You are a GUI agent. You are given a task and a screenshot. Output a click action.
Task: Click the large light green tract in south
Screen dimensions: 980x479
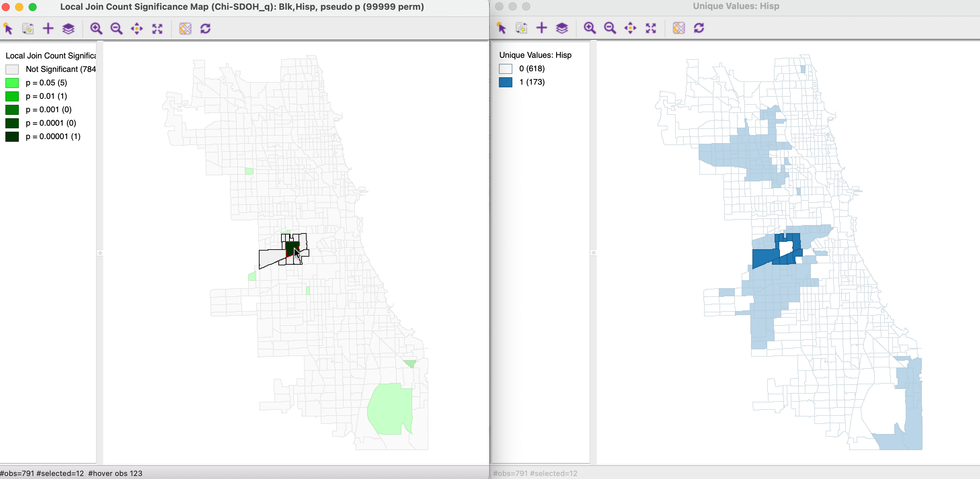point(390,409)
